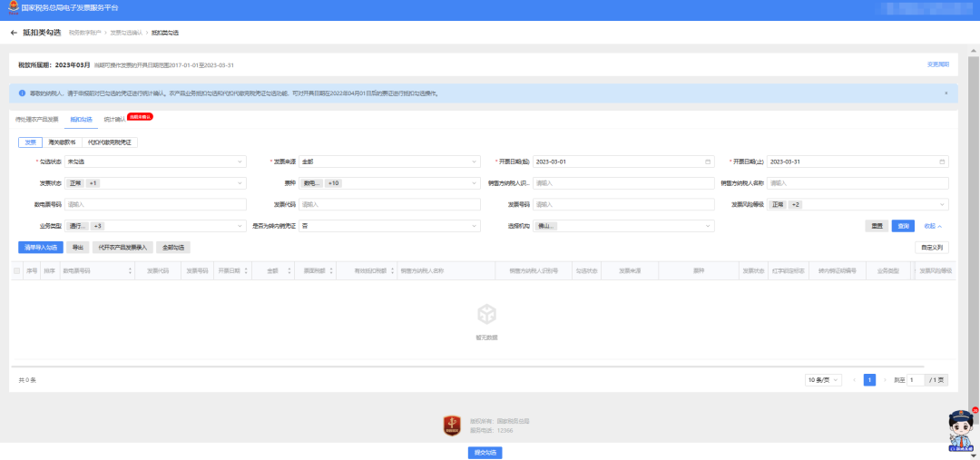The image size is (980, 460).
Task: Click the back arrow beside 抵扣类勾选
Action: (x=14, y=33)
